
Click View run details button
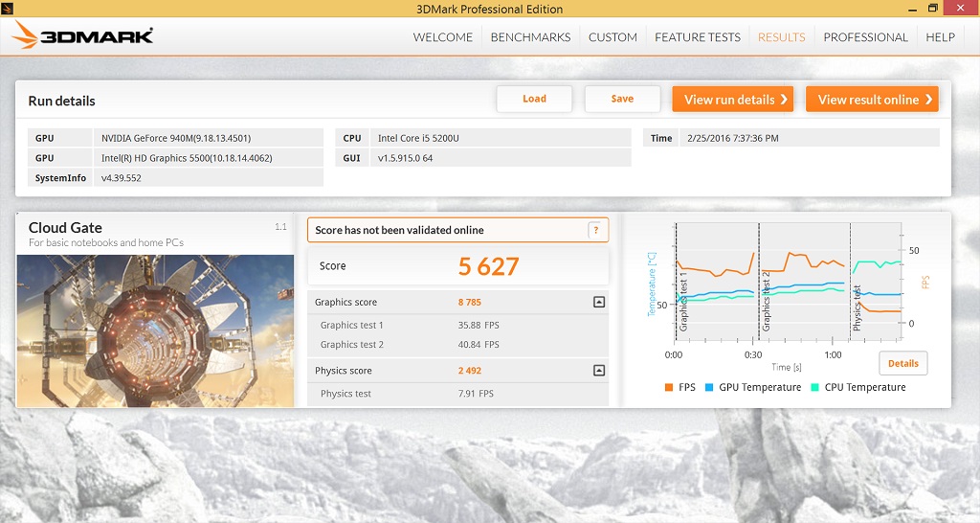pyautogui.click(x=732, y=100)
